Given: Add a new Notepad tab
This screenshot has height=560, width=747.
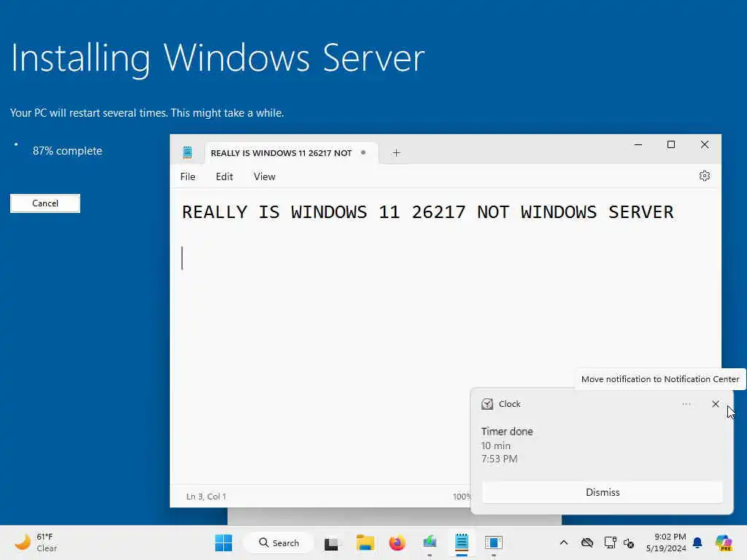Looking at the screenshot, I should click(396, 153).
